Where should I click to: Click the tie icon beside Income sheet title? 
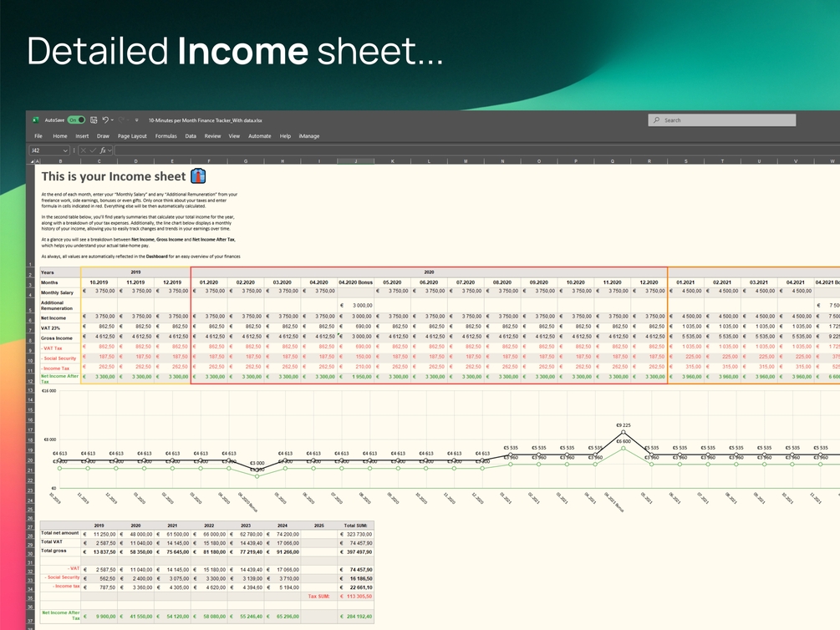198,175
